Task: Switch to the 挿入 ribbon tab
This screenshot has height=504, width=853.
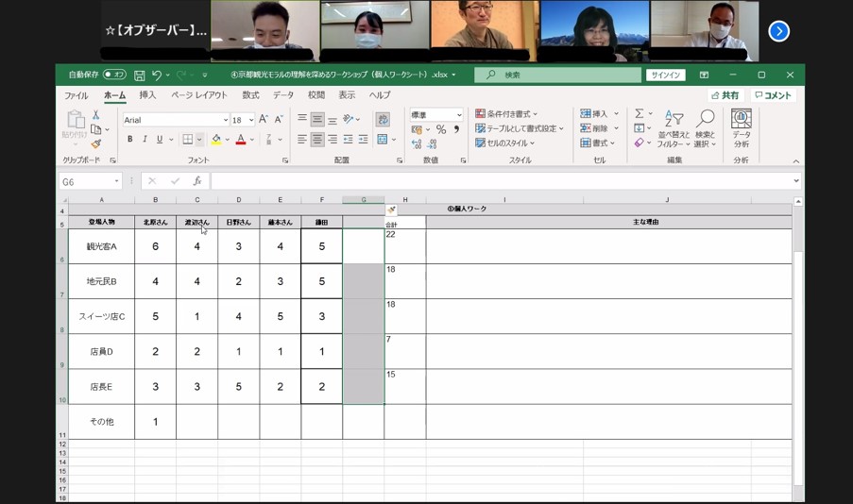Action: point(147,95)
